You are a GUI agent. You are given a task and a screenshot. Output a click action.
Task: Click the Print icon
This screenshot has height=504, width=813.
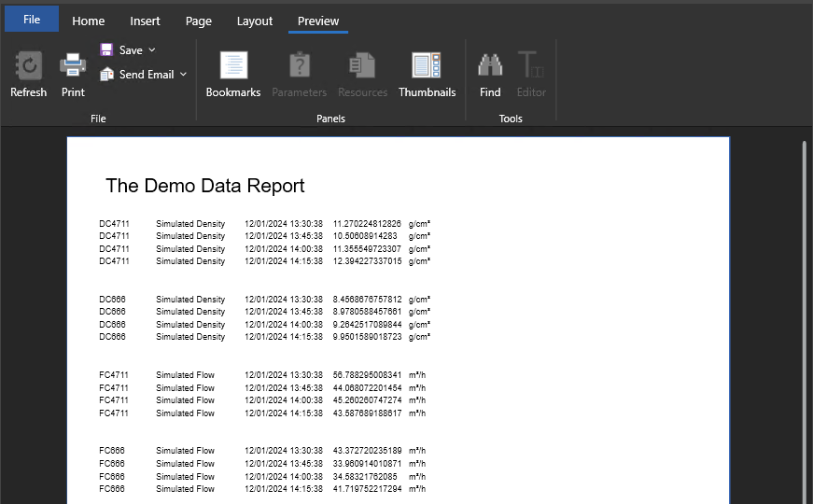[x=73, y=66]
